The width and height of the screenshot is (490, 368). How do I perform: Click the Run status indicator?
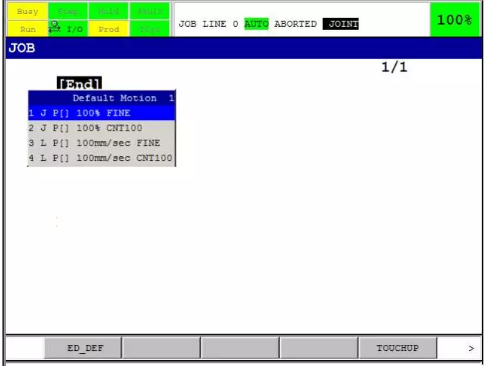click(27, 29)
